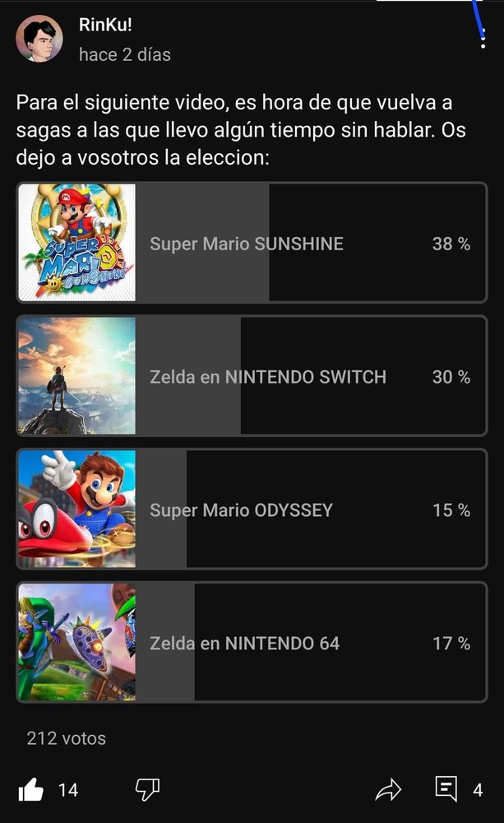The width and height of the screenshot is (504, 823).
Task: Tap the 212 votos count
Action: pyautogui.click(x=66, y=738)
